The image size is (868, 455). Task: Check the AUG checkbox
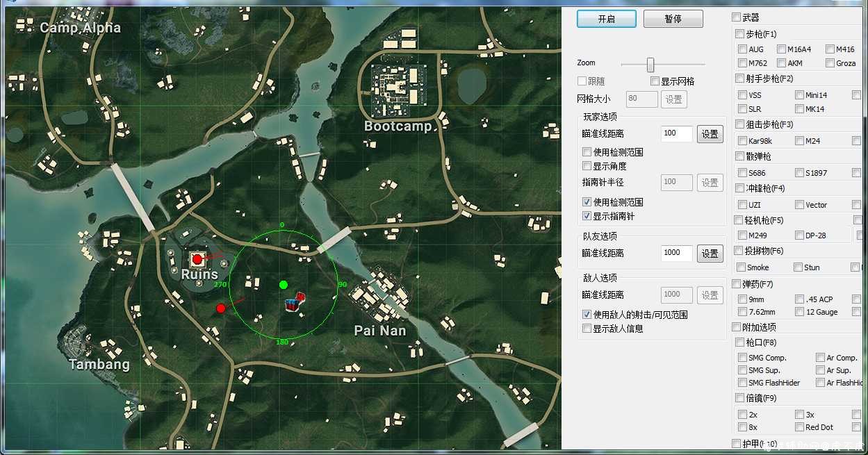[x=742, y=49]
